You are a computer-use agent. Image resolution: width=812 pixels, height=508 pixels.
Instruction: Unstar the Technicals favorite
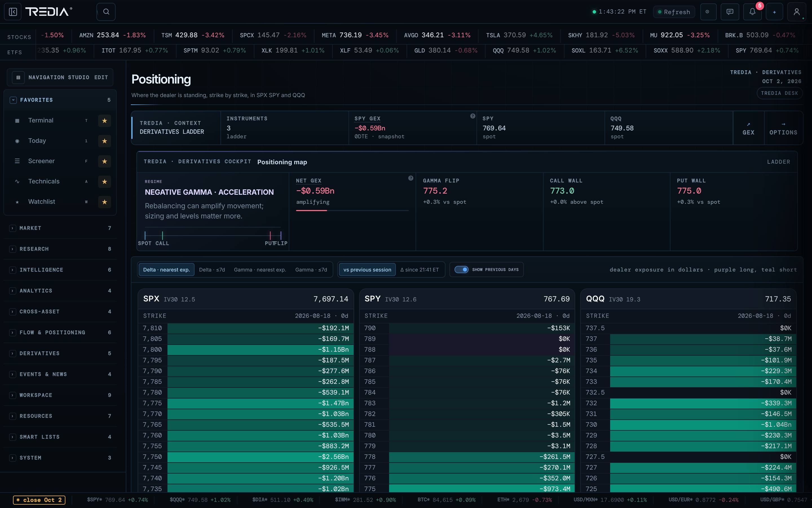click(104, 181)
